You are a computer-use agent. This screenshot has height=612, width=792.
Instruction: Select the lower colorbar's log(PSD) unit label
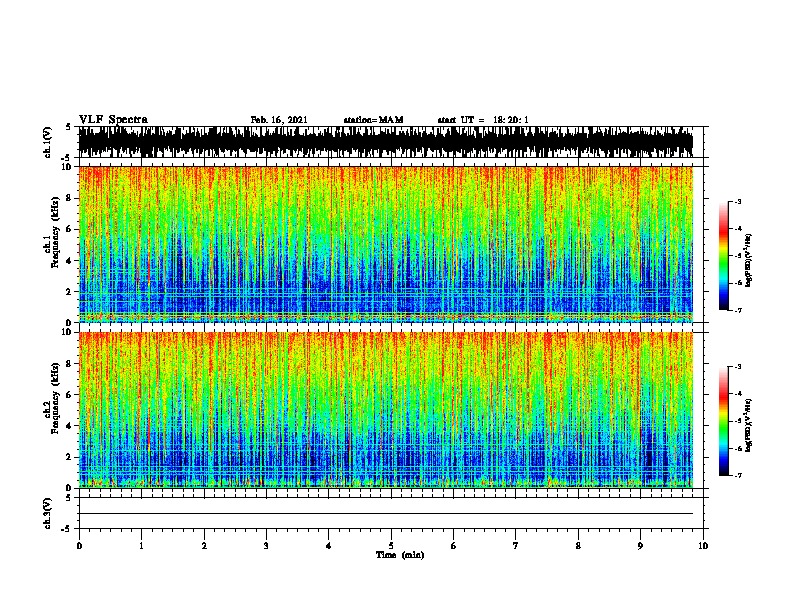[x=749, y=425]
